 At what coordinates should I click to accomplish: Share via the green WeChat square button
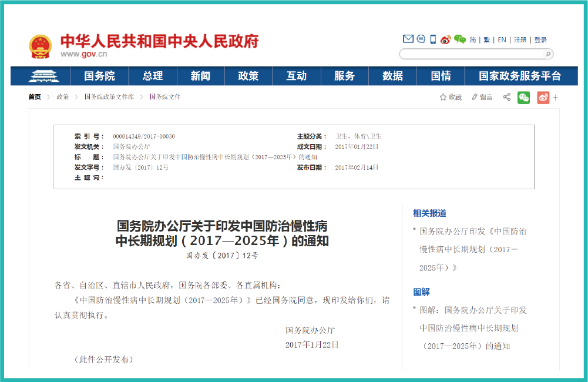[x=523, y=97]
